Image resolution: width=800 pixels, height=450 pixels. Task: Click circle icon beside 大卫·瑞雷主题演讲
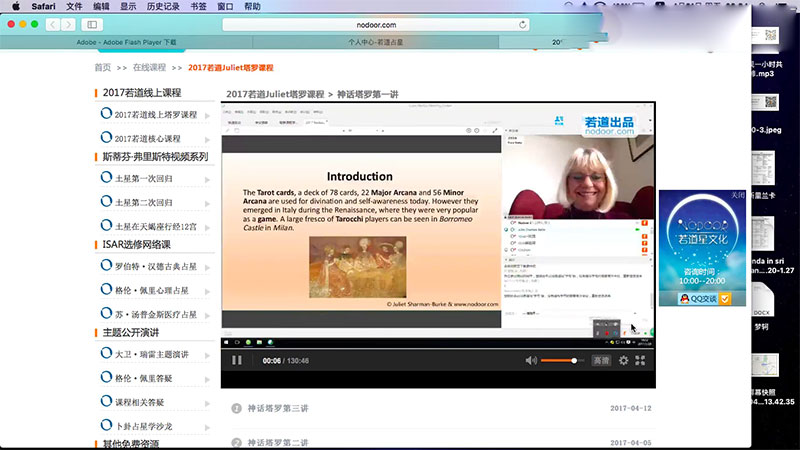(106, 353)
